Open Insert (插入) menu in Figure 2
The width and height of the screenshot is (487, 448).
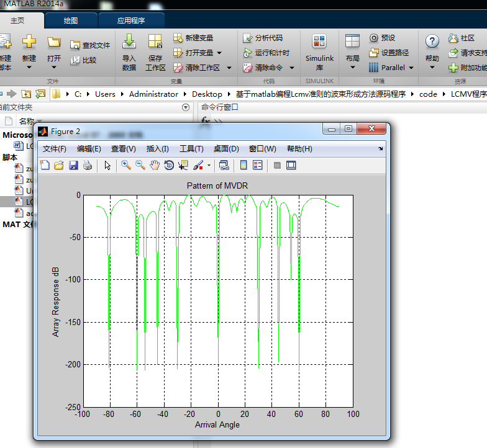pyautogui.click(x=158, y=149)
